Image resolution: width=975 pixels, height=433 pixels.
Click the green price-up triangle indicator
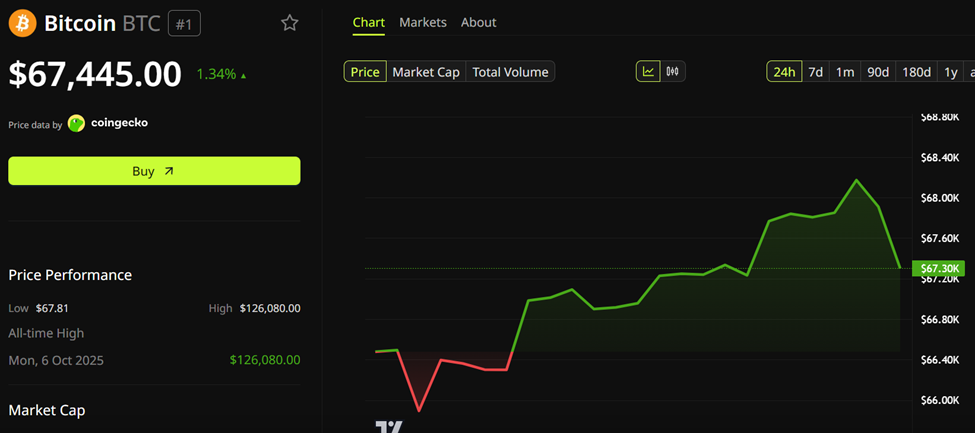tap(244, 75)
